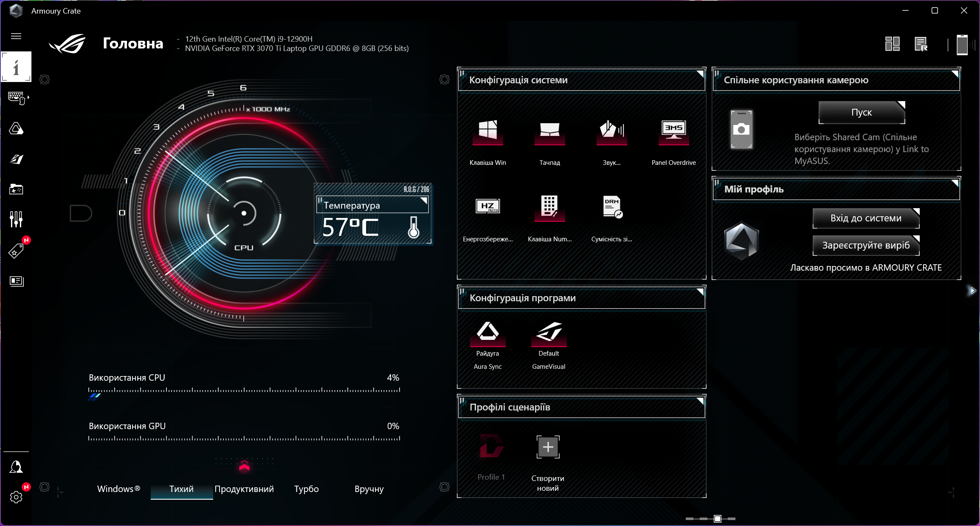Expand Конфігурація системи panel corner arrow
This screenshot has height=526, width=980.
pos(700,74)
